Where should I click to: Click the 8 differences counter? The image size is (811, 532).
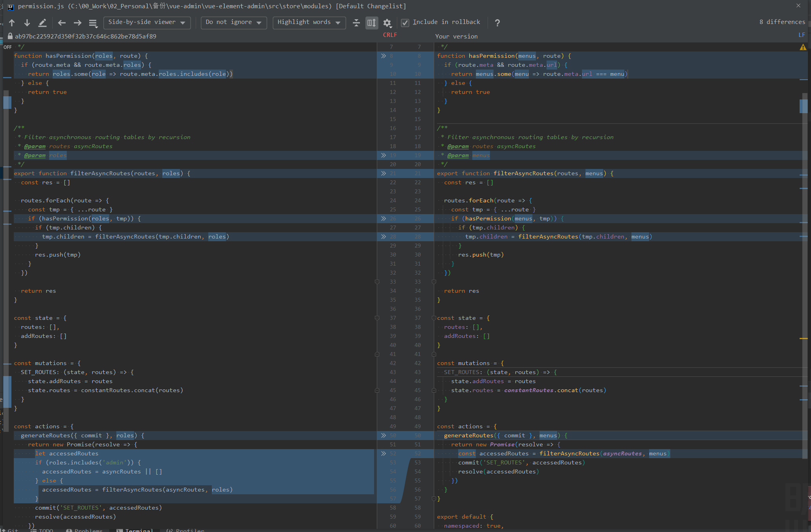click(x=782, y=22)
